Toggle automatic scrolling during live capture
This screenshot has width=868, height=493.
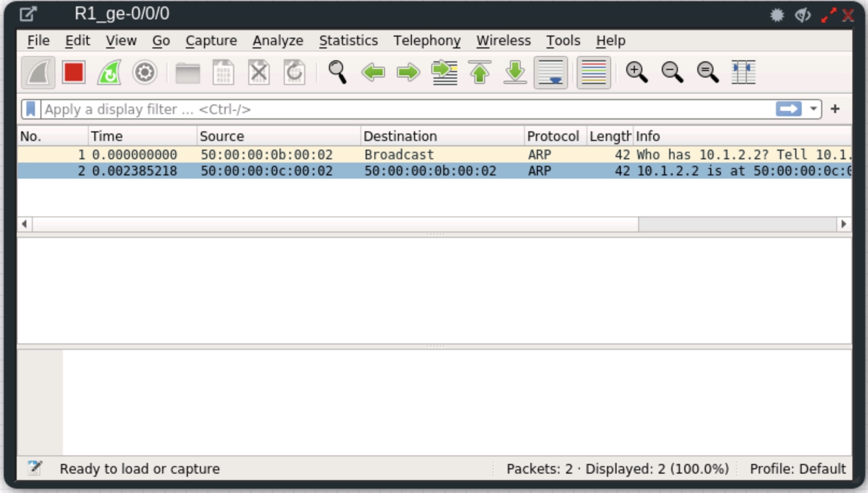point(550,73)
